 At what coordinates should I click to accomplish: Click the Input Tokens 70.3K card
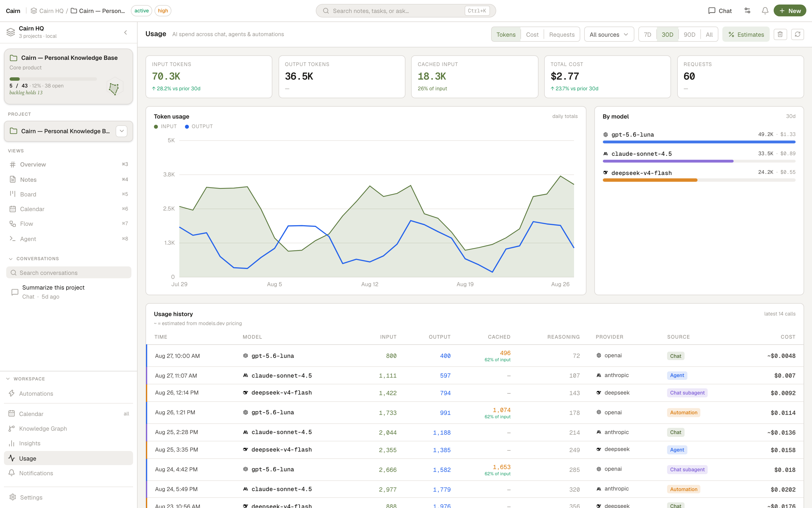point(209,77)
